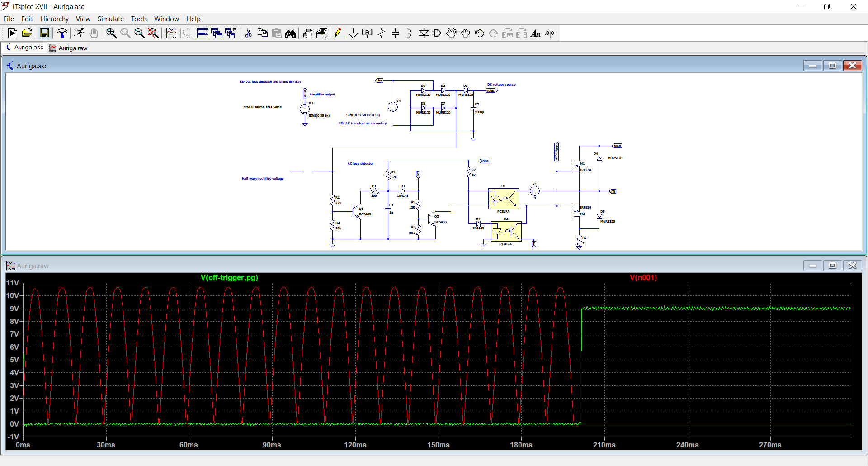The width and height of the screenshot is (868, 466).
Task: Save the schematic with the floppy icon
Action: [44, 33]
